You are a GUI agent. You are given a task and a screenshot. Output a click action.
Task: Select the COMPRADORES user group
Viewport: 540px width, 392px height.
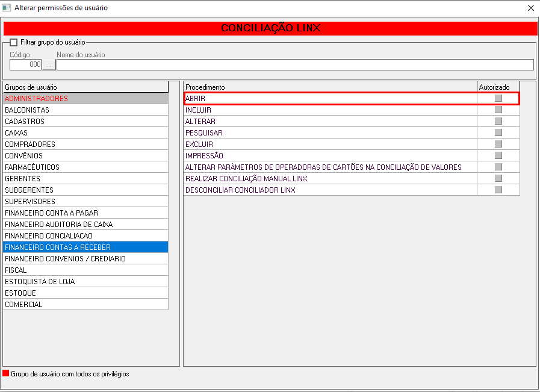click(x=85, y=144)
